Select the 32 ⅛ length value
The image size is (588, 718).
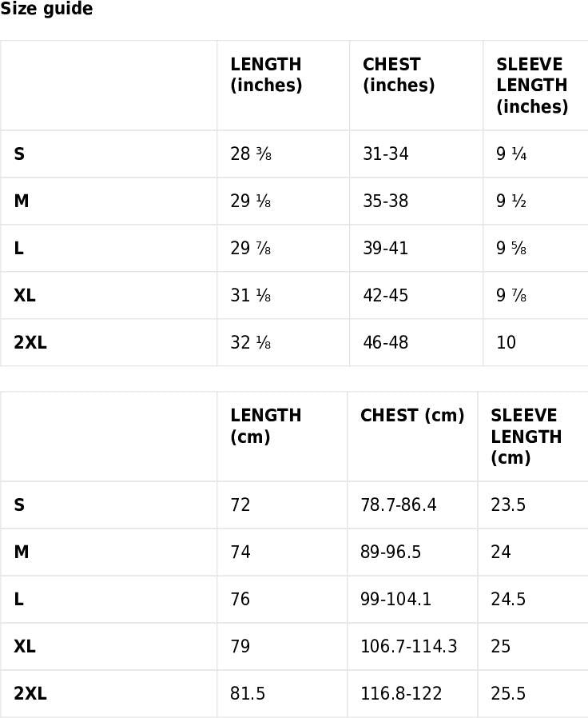251,343
